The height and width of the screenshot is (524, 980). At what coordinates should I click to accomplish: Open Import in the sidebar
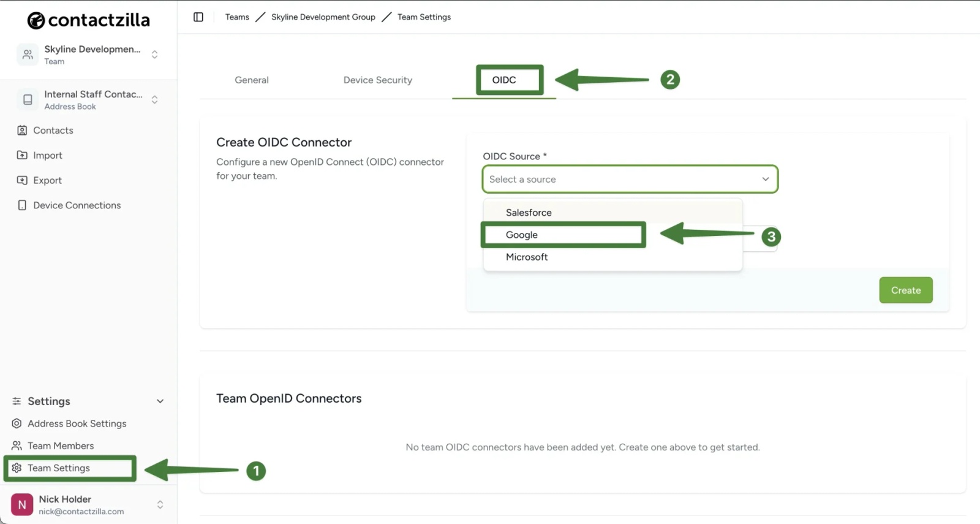coord(48,156)
